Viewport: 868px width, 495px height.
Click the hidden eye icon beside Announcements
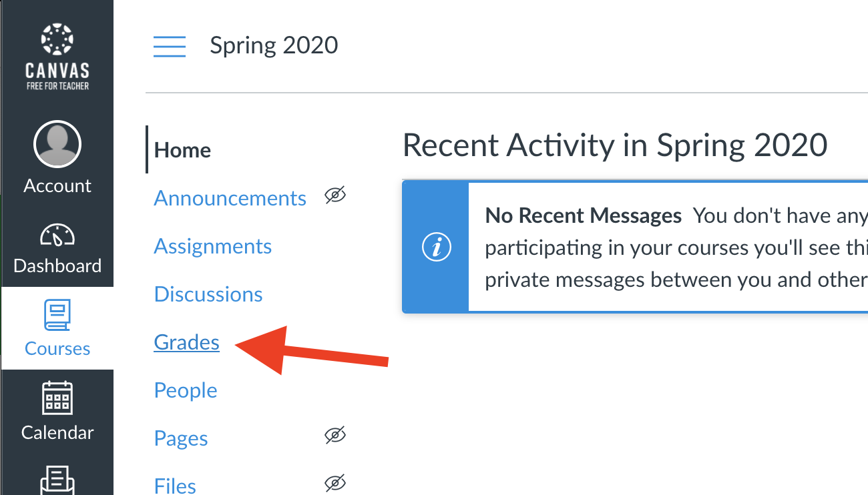(335, 195)
